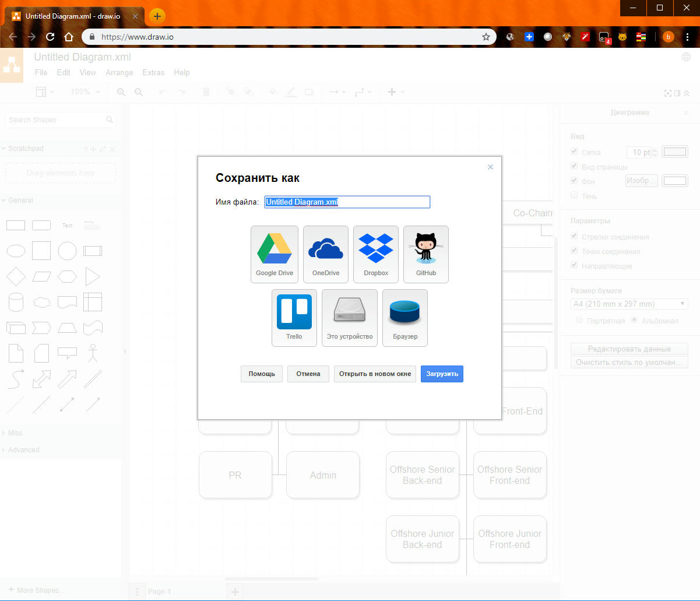
Task: Open the waypoints style dropdown
Action: [x=363, y=92]
